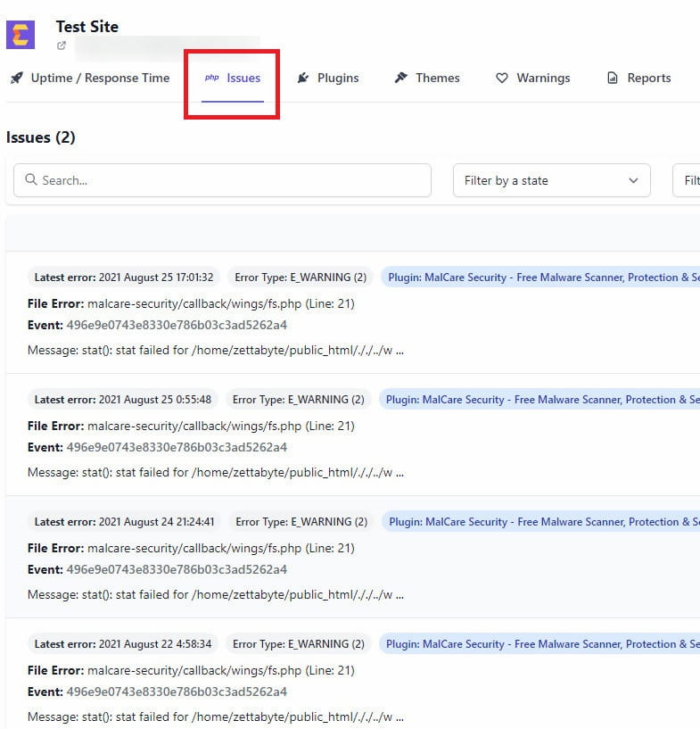
Task: Switch to the Issues tab
Action: point(232,78)
